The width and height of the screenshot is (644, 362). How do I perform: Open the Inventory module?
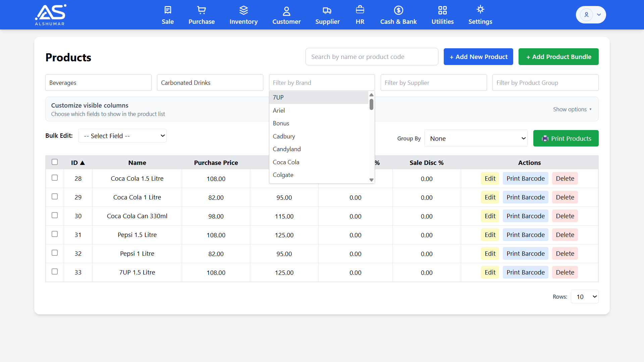pyautogui.click(x=244, y=15)
